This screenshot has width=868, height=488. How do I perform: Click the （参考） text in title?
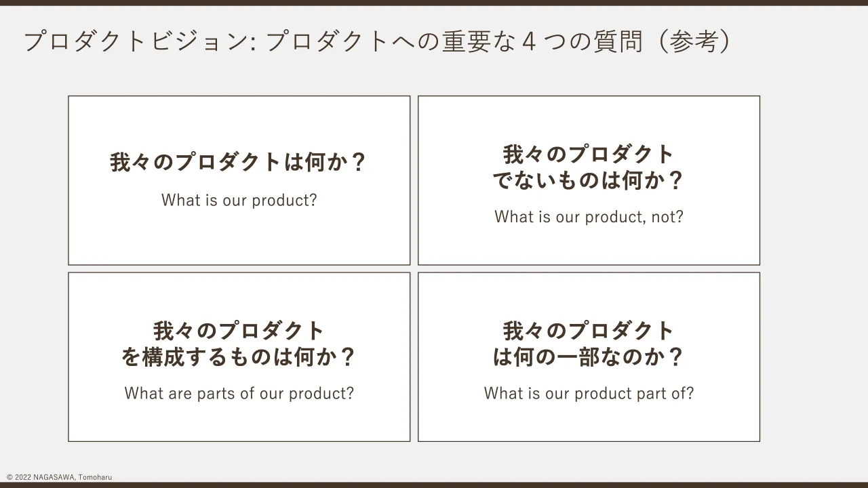(690, 42)
